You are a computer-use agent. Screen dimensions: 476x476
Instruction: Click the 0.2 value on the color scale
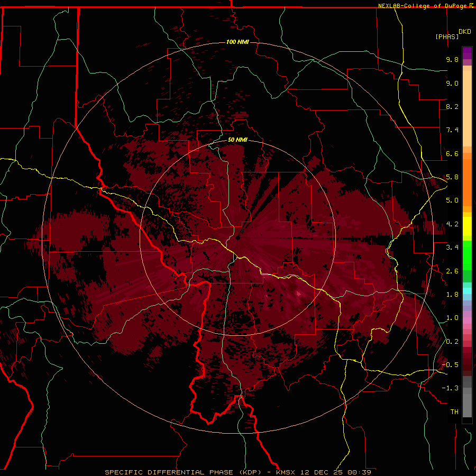coord(452,342)
